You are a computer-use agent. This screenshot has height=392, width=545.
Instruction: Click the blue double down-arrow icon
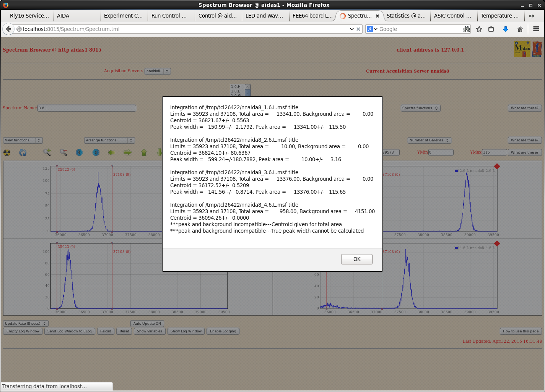tap(79, 152)
